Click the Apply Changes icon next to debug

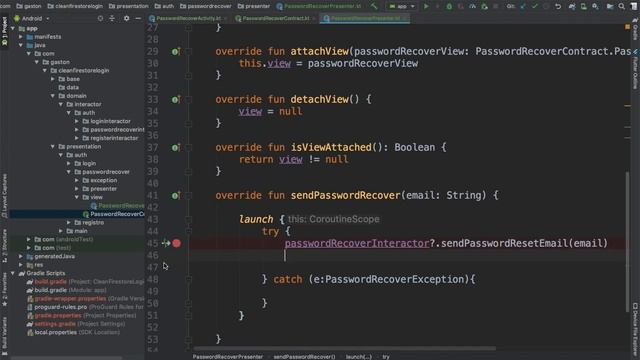438,6
